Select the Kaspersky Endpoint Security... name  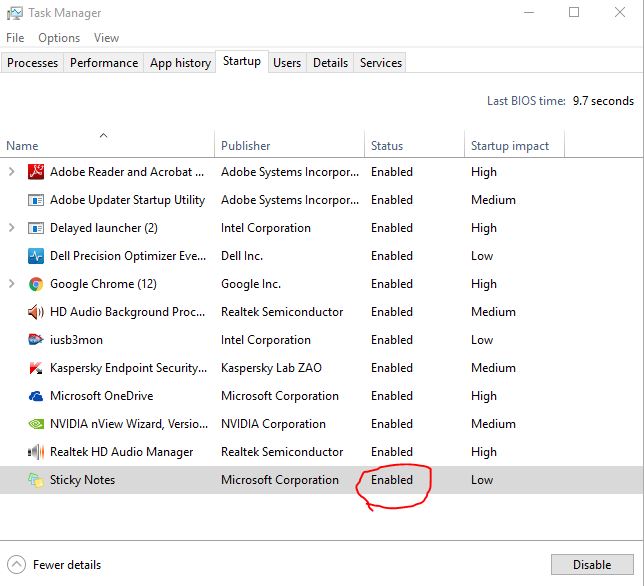coord(129,368)
